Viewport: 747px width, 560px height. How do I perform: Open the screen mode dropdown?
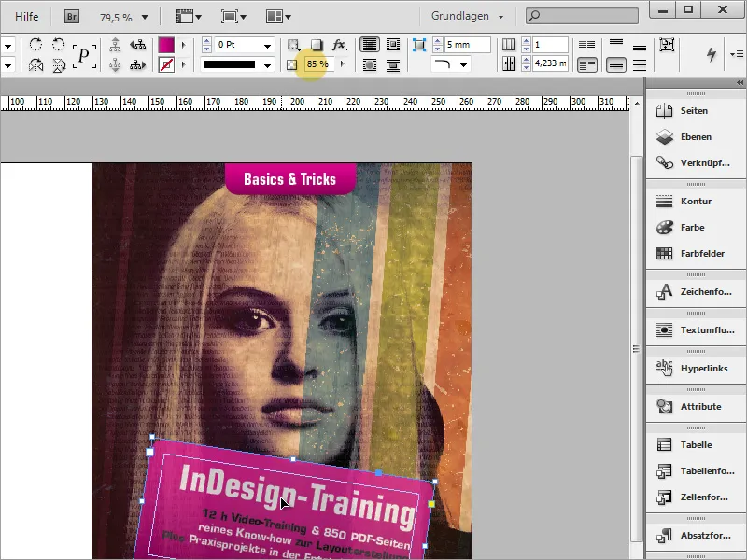pos(233,17)
